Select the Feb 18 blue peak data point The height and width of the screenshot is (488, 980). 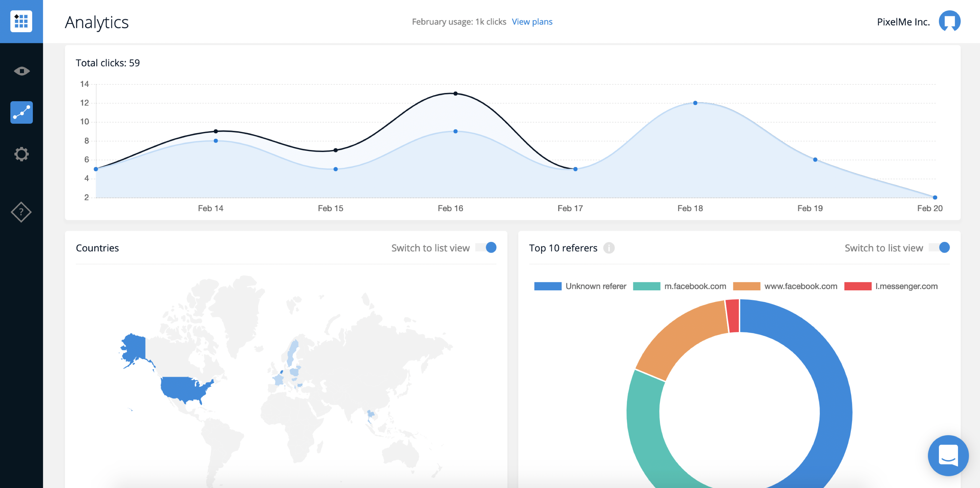click(x=695, y=103)
